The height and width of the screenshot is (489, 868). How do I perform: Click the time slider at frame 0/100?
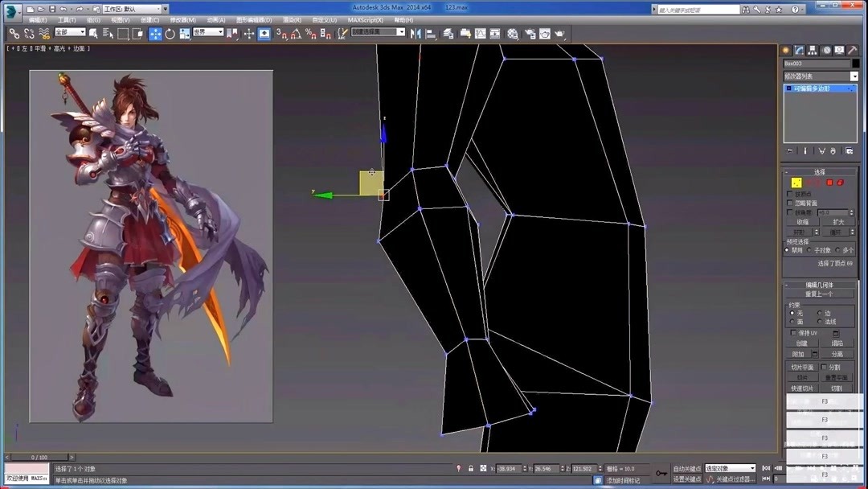[x=38, y=456]
